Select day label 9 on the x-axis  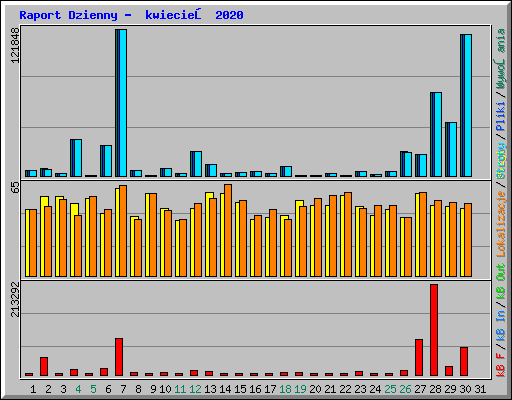point(153,389)
